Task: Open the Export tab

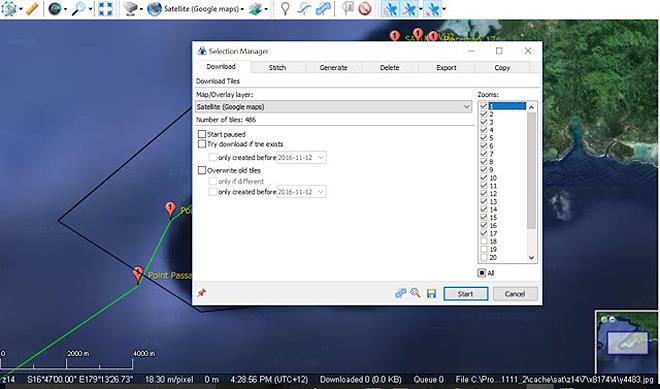Action: [x=446, y=67]
